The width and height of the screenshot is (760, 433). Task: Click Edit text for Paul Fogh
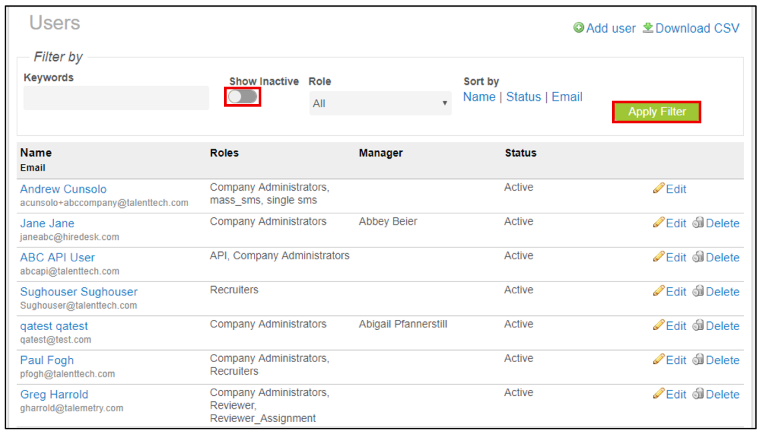click(676, 360)
